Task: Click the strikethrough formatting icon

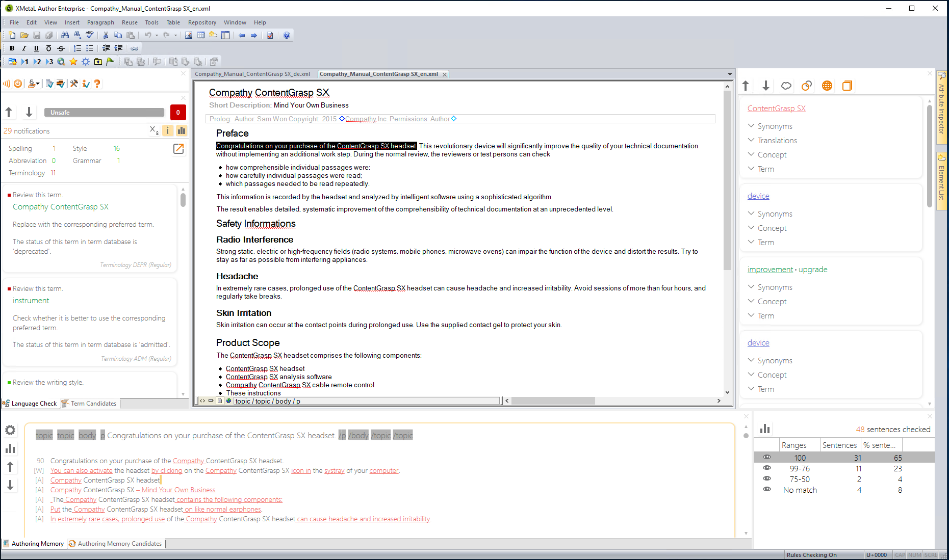Action: [x=61, y=48]
